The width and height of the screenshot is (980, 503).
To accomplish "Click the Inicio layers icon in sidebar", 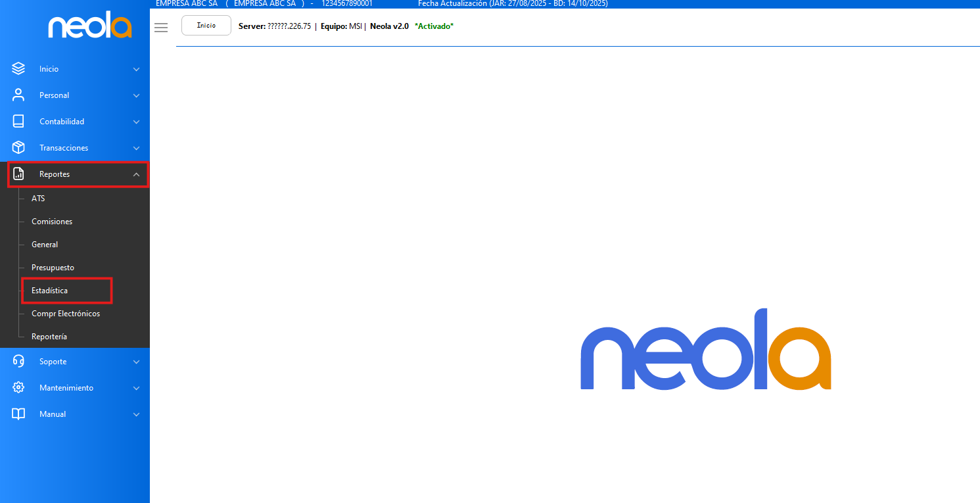I will pyautogui.click(x=18, y=68).
